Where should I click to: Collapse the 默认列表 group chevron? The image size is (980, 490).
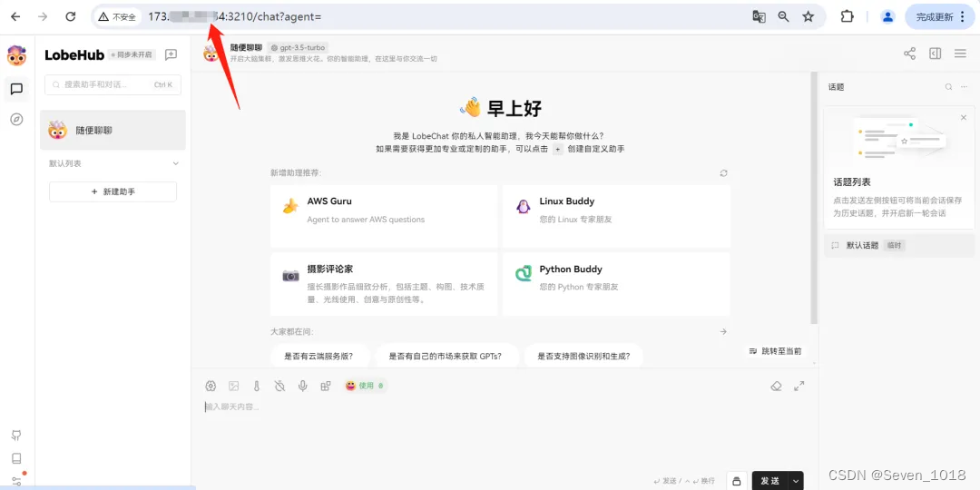click(176, 163)
